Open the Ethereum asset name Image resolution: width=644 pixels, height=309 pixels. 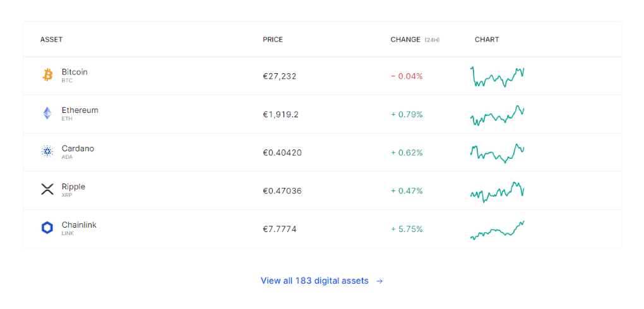click(80, 110)
